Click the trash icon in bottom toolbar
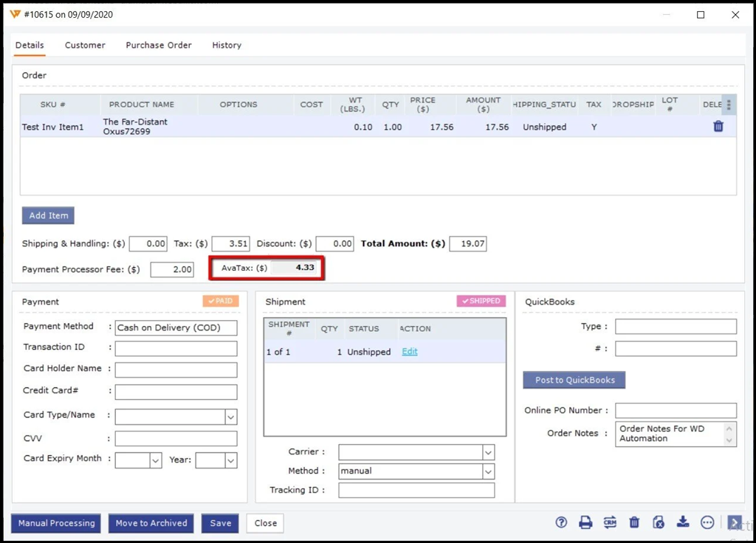The height and width of the screenshot is (543, 756). coord(634,522)
